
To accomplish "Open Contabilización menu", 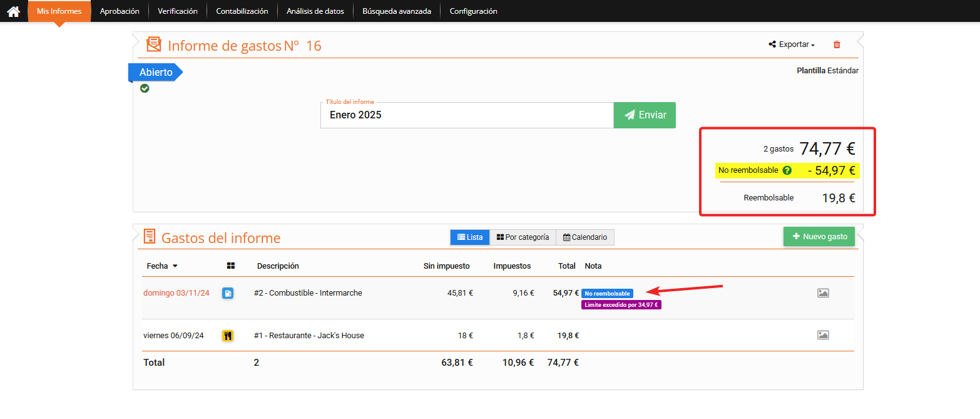I will [x=242, y=11].
